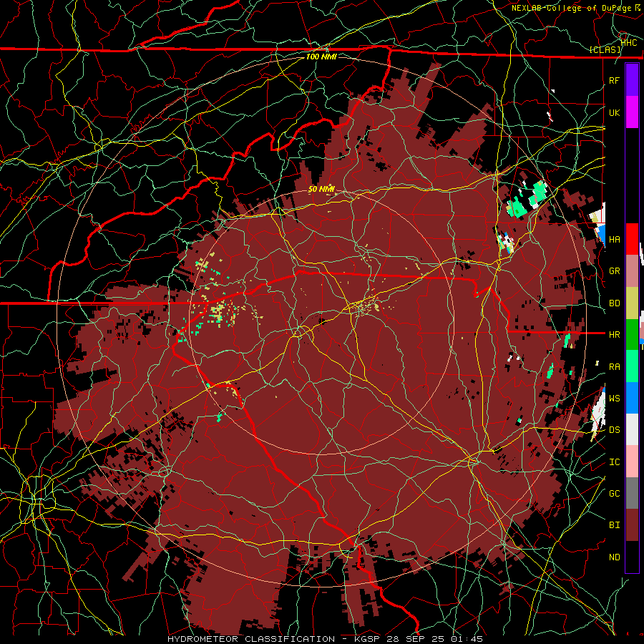Click the "50 NMI" range ring label
Image resolution: width=644 pixels, height=644 pixels.
click(321, 190)
